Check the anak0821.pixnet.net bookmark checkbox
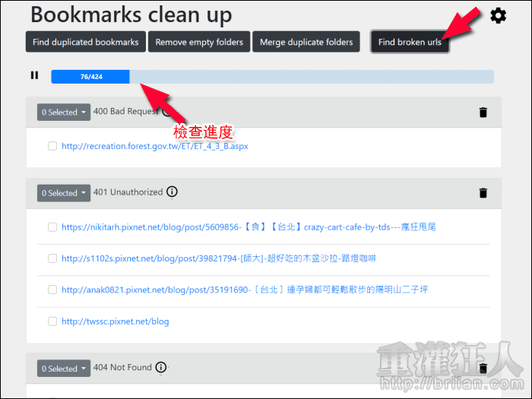532x399 pixels. pyautogui.click(x=52, y=290)
